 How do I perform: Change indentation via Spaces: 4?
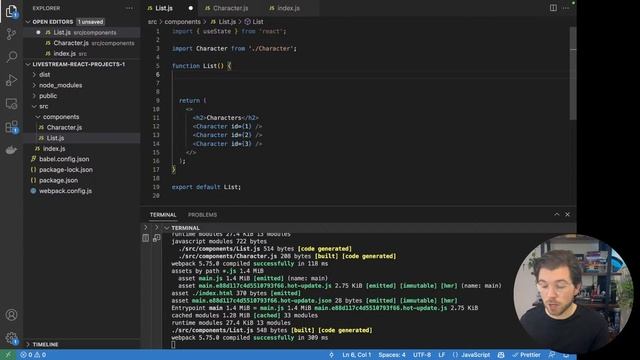click(391, 355)
